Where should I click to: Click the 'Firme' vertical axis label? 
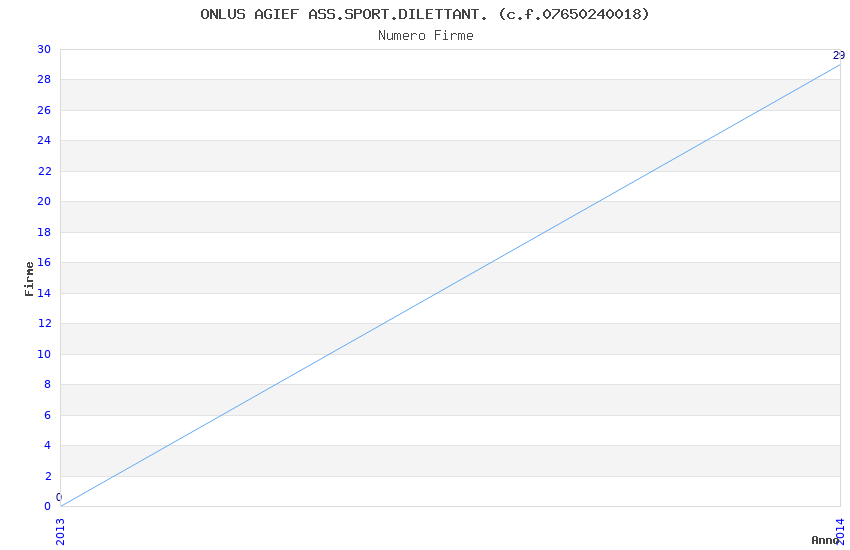tap(29, 279)
